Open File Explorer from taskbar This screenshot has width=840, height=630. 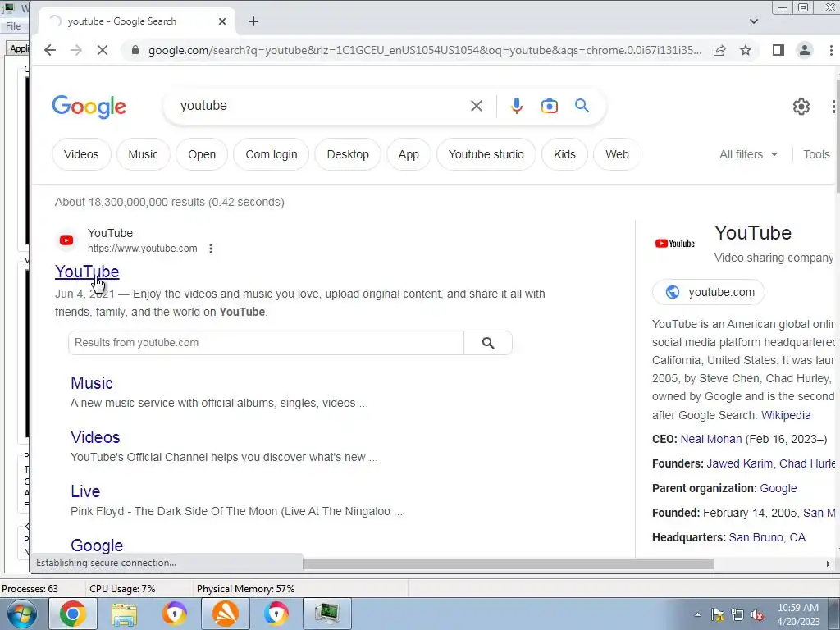(124, 614)
